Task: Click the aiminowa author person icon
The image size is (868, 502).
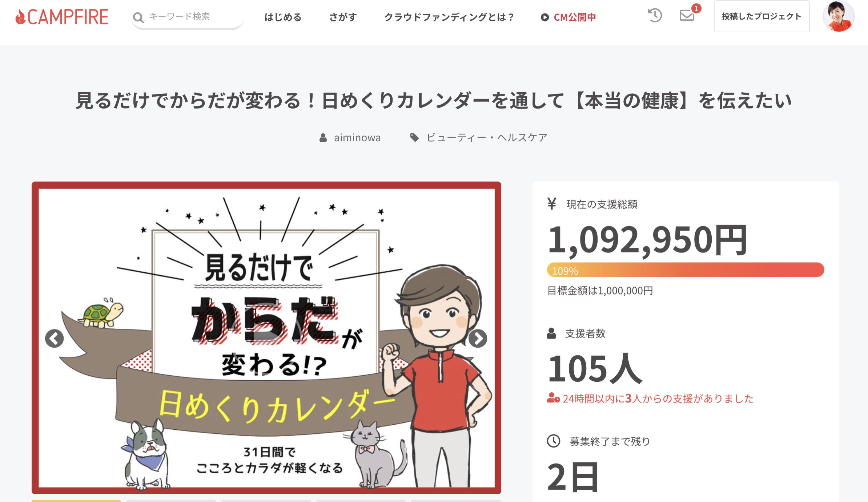Action: coord(323,138)
